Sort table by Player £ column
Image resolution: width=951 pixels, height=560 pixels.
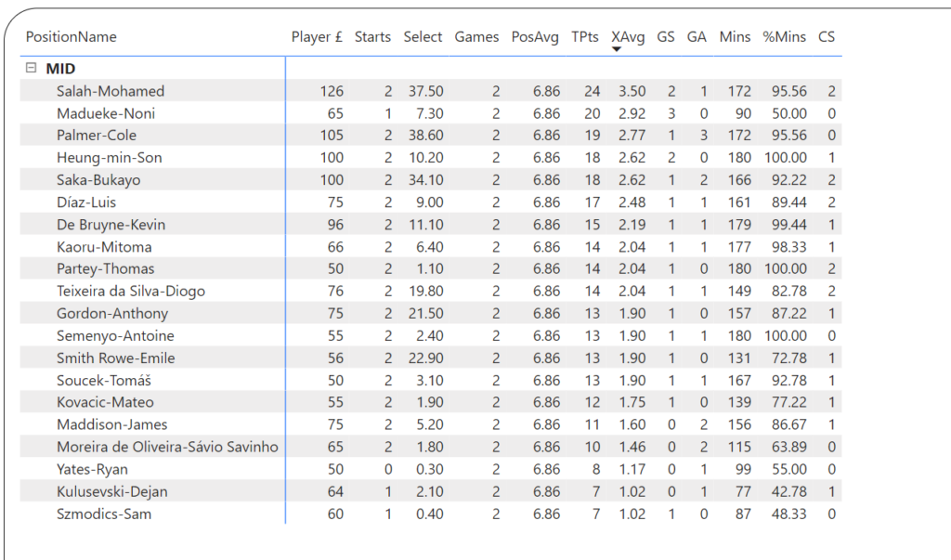pos(317,37)
